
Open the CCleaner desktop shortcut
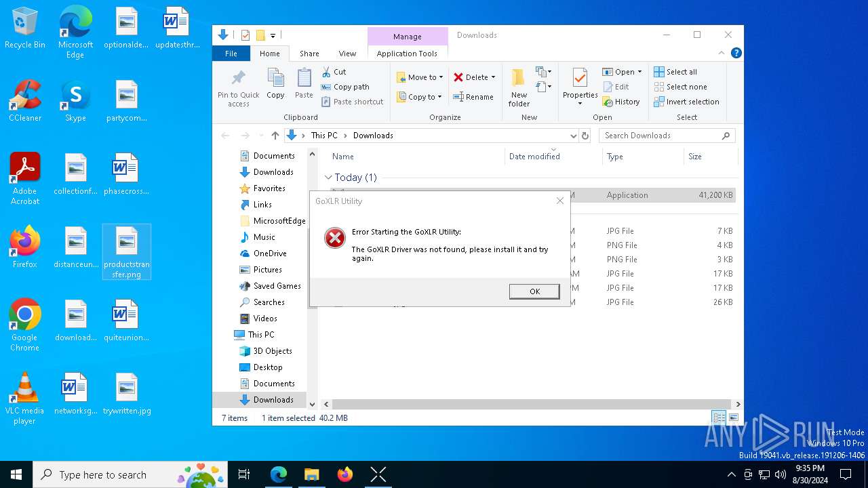click(x=25, y=101)
